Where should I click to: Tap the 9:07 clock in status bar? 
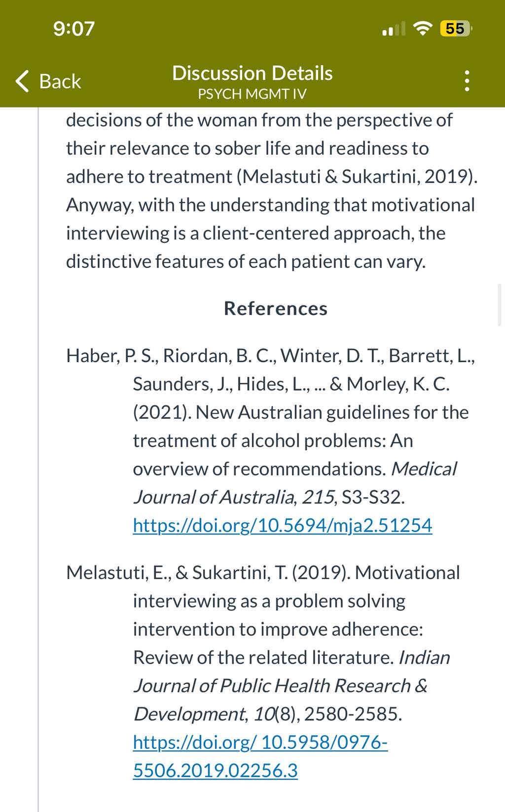(74, 28)
